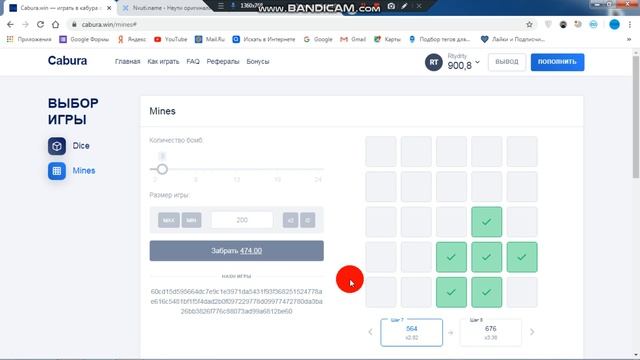Screen dimensions: 640x360
Task: Open the Бонусы menu item
Action: (x=258, y=62)
